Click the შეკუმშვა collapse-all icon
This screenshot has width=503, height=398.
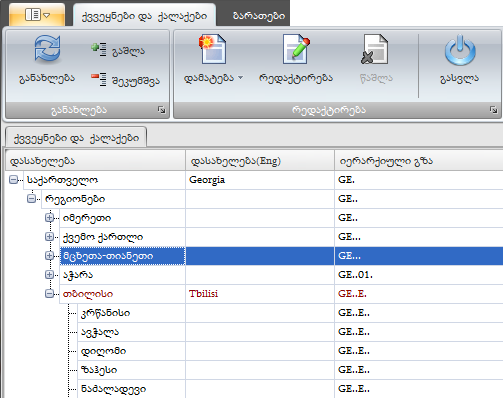click(99, 80)
